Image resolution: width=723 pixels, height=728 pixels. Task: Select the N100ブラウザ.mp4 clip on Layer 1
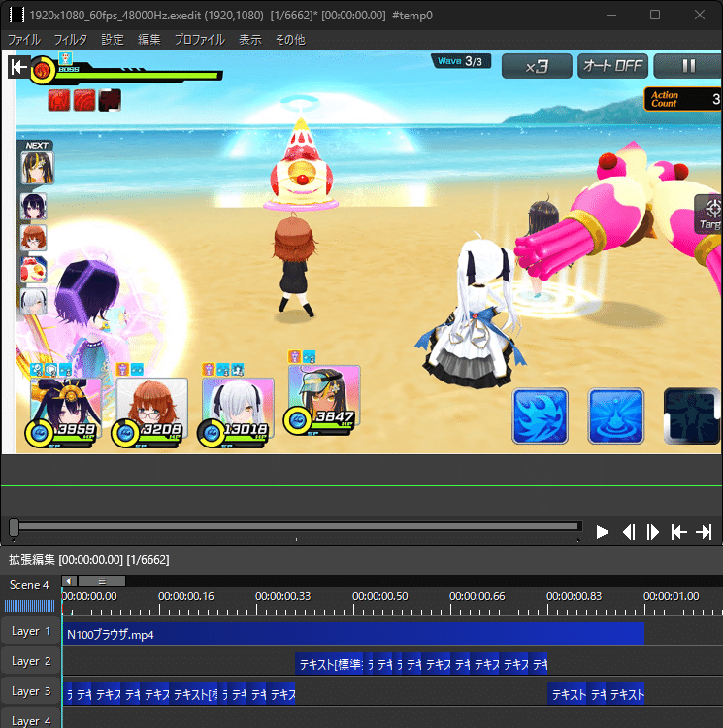tap(353, 634)
